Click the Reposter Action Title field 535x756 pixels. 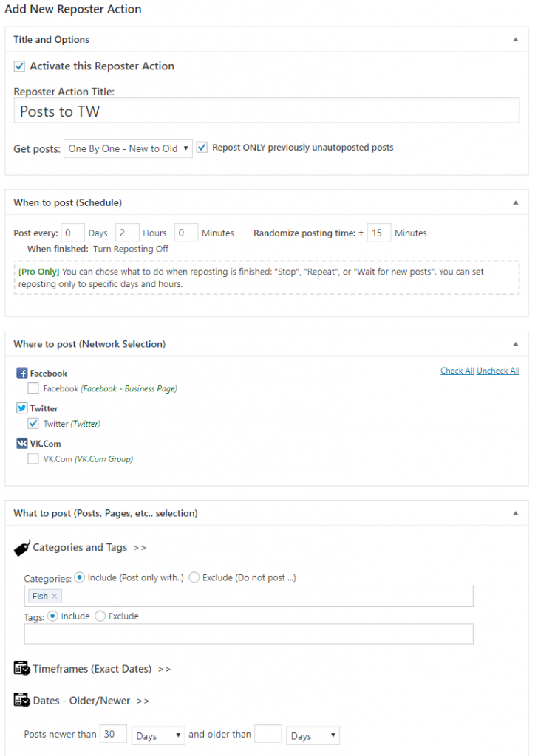click(267, 111)
